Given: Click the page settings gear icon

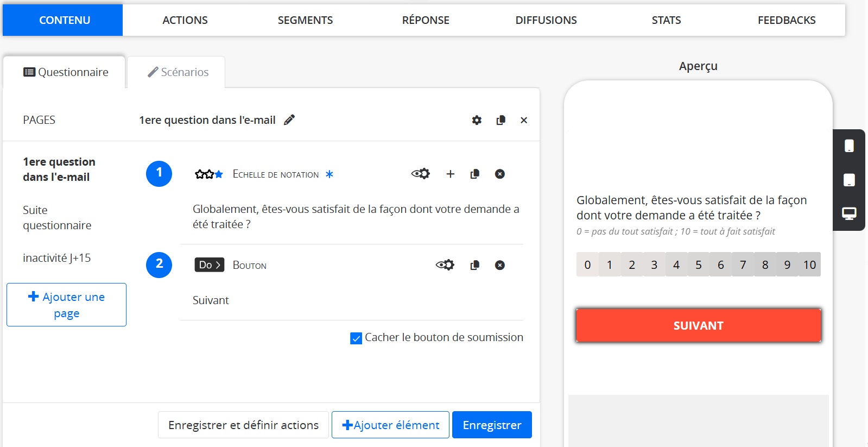Looking at the screenshot, I should [x=477, y=120].
